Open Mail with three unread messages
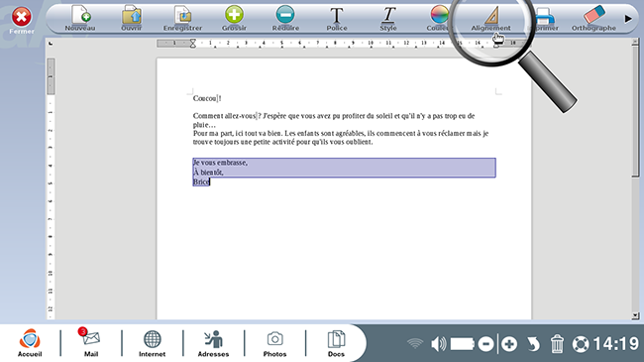The image size is (644, 362). pyautogui.click(x=91, y=343)
